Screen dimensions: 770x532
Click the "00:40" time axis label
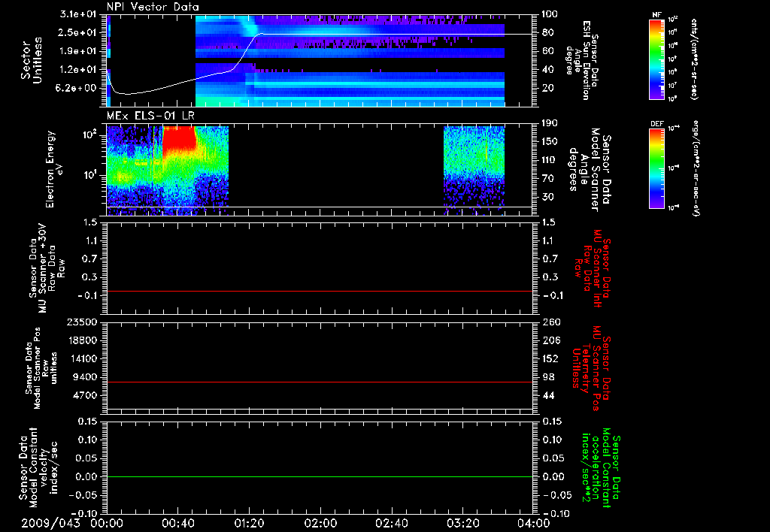click(x=177, y=523)
